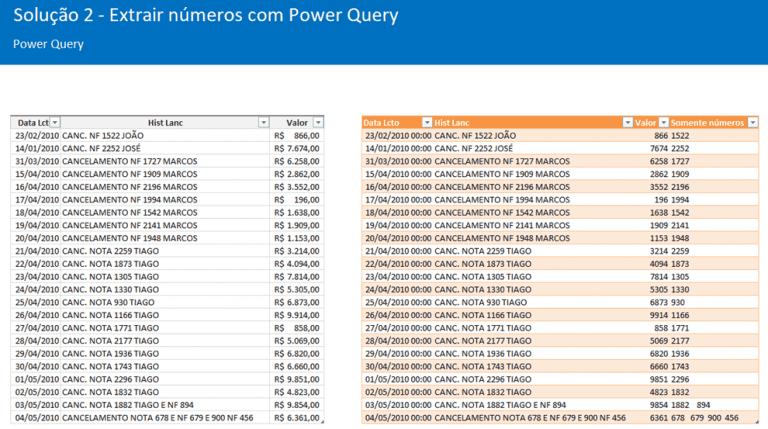Open the Data Lct filter dropdown
Image resolution: width=768 pixels, height=429 pixels.
click(x=55, y=122)
